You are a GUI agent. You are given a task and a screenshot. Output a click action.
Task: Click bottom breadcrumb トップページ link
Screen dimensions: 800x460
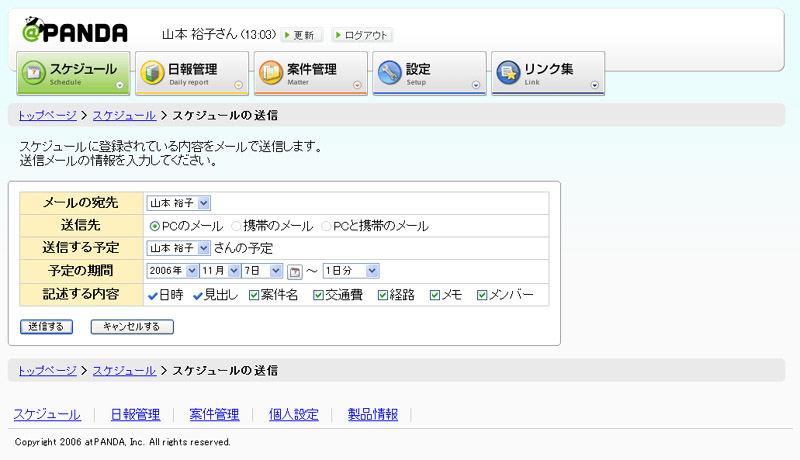(47, 370)
